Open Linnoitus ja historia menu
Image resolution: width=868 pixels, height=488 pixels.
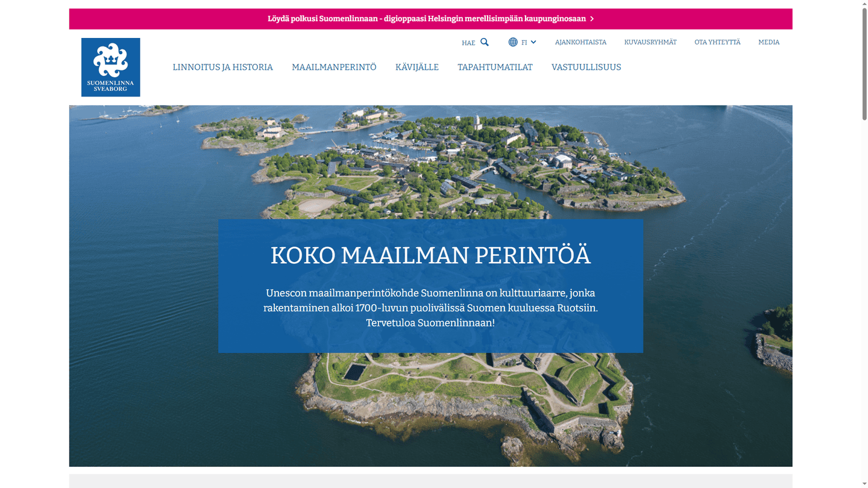pyautogui.click(x=223, y=67)
